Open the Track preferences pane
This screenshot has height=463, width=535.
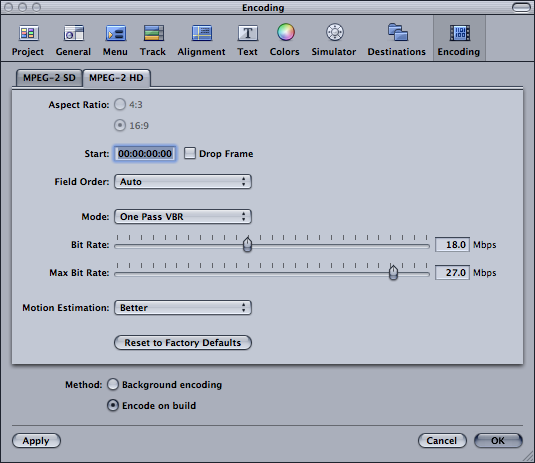coord(153,40)
